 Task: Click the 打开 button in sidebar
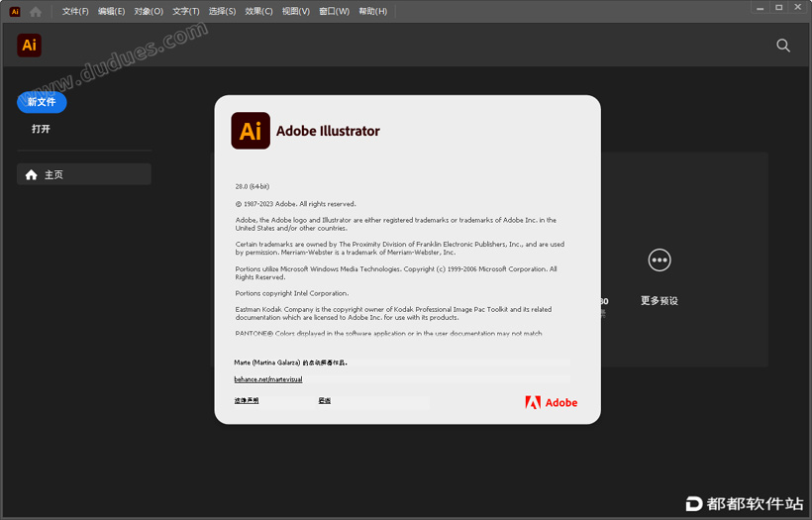pos(41,129)
